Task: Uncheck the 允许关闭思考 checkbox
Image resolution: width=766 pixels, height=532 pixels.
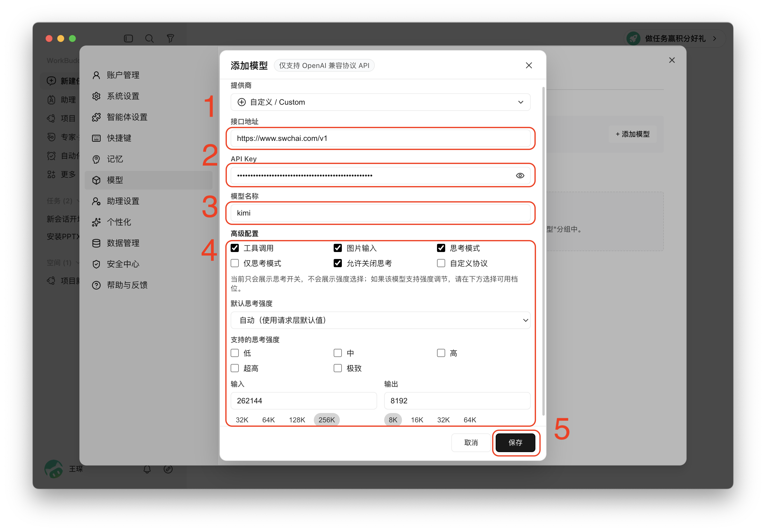Action: click(338, 263)
